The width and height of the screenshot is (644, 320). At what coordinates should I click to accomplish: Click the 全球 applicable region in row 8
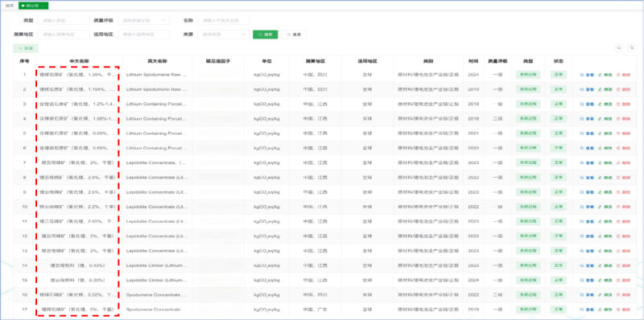(x=367, y=178)
